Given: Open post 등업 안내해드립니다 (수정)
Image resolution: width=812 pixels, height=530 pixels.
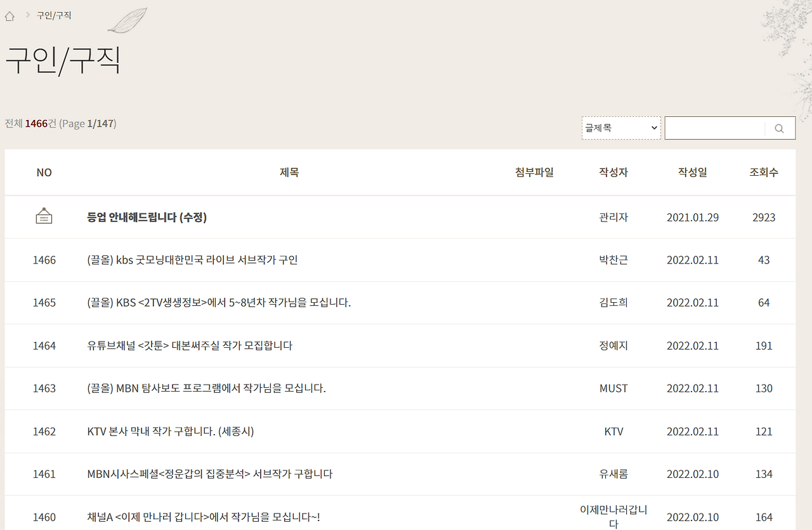Looking at the screenshot, I should pyautogui.click(x=147, y=217).
